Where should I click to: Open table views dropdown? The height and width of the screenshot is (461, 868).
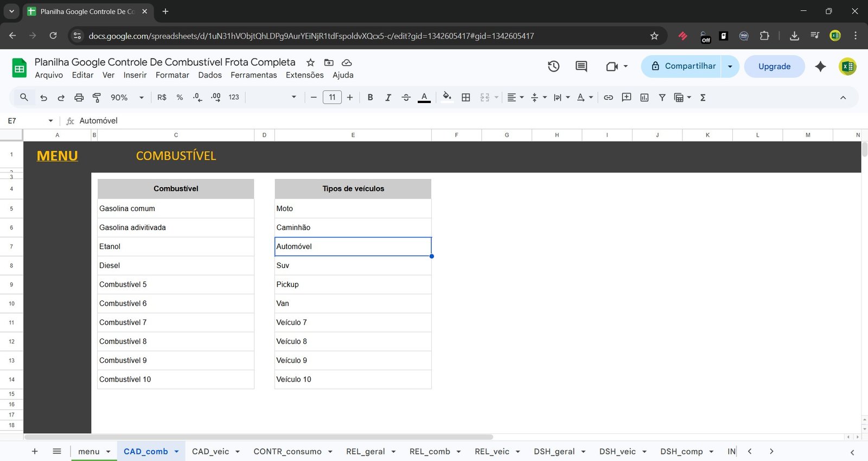[682, 98]
